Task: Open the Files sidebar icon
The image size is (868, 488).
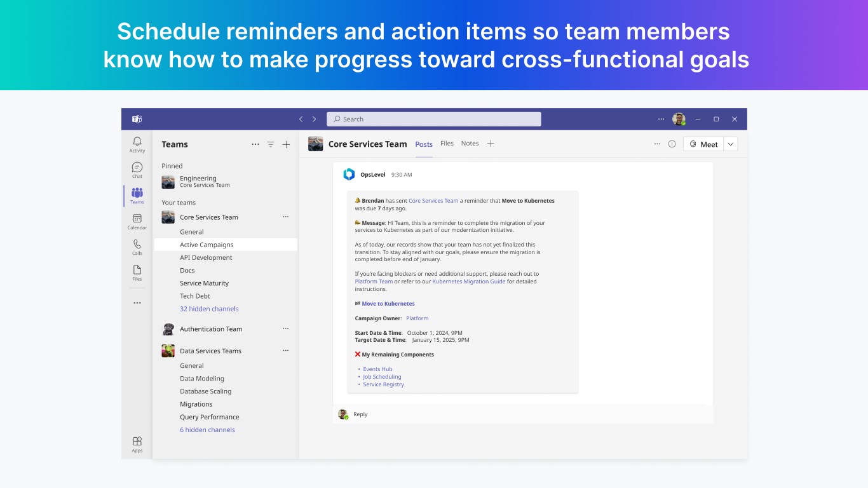Action: click(137, 272)
